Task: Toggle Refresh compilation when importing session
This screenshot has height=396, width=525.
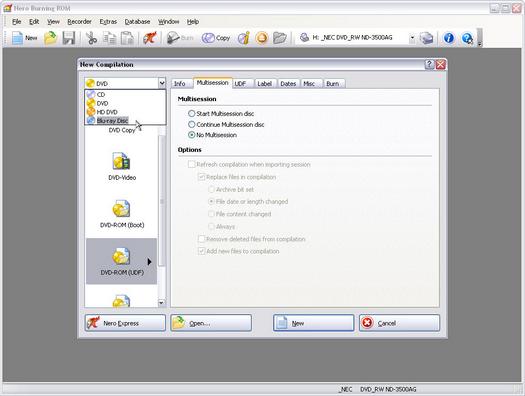Action: pos(192,164)
